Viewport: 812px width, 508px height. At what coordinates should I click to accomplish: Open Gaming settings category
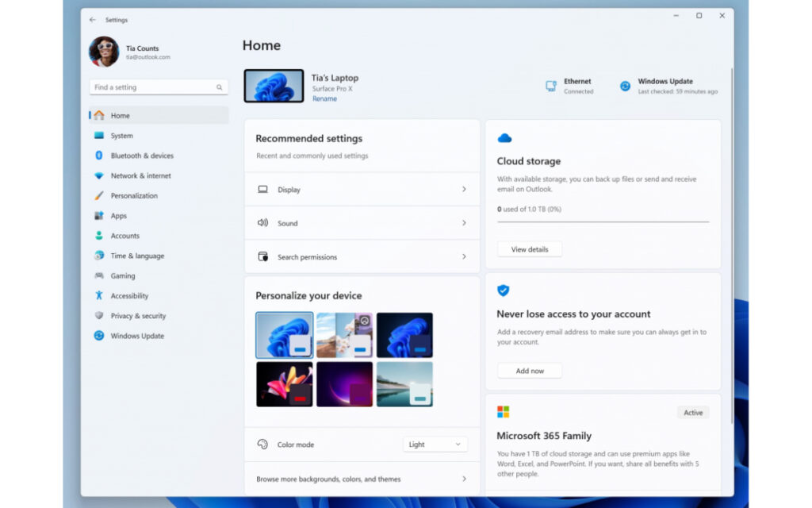[159, 275]
